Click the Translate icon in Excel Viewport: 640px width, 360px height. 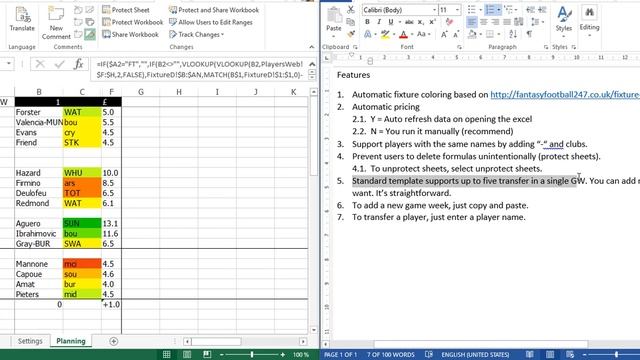(22, 19)
